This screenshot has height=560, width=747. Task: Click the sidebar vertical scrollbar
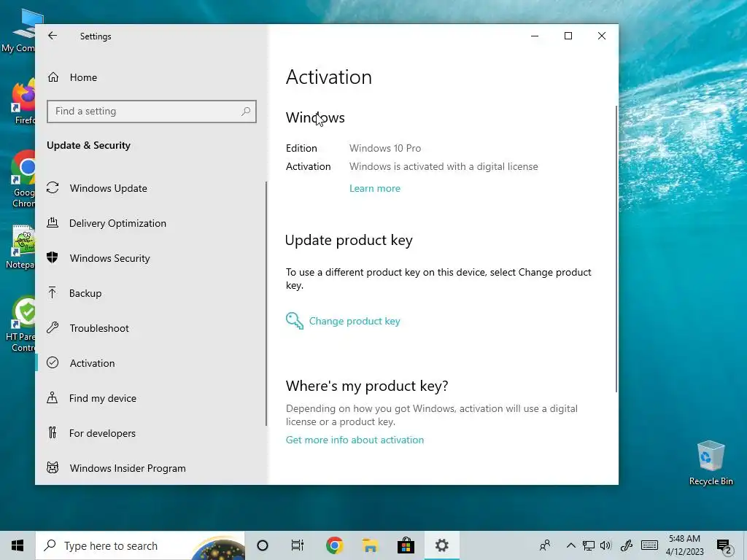[266, 304]
